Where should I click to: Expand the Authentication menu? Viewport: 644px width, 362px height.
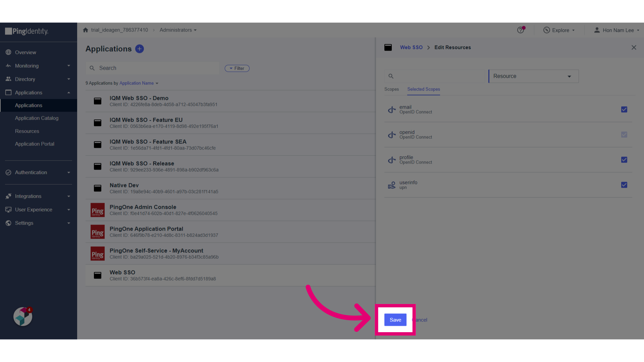[39, 172]
